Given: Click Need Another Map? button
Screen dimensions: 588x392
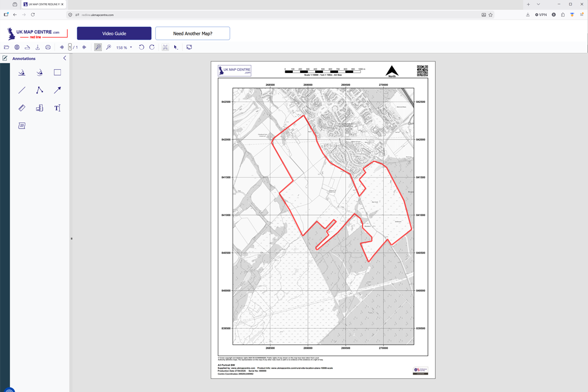Looking at the screenshot, I should tap(193, 33).
